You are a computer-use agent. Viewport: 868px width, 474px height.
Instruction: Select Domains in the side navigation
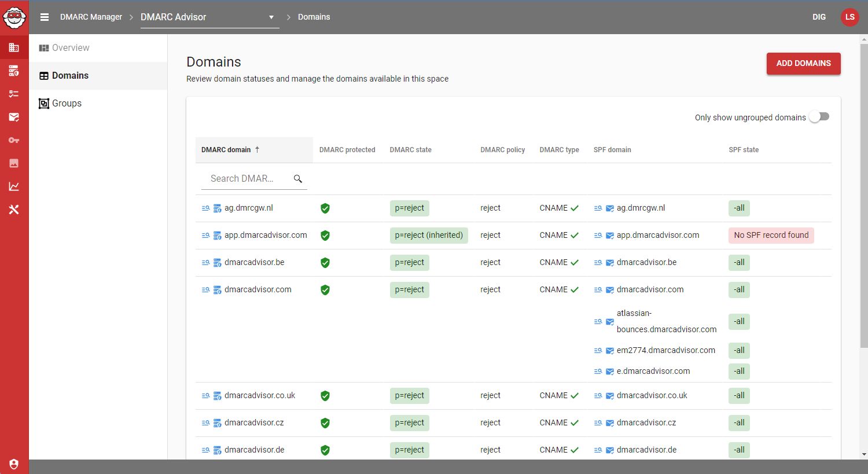click(98, 76)
